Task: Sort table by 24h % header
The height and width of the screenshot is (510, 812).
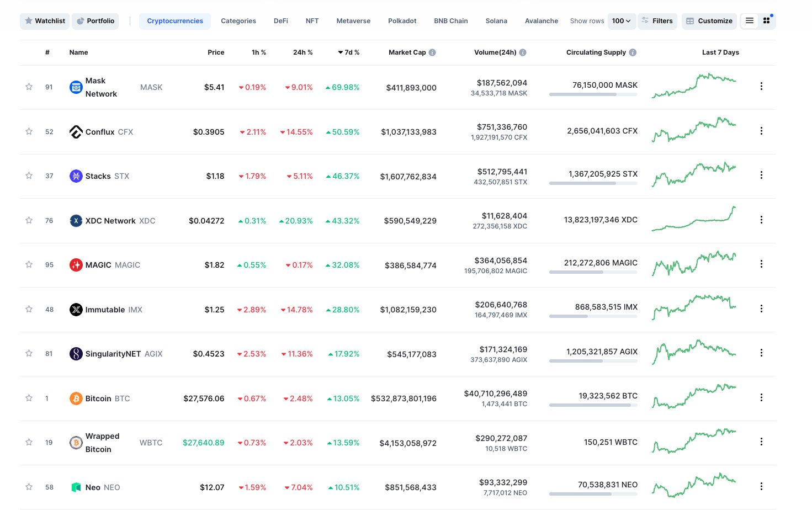Action: coord(302,52)
